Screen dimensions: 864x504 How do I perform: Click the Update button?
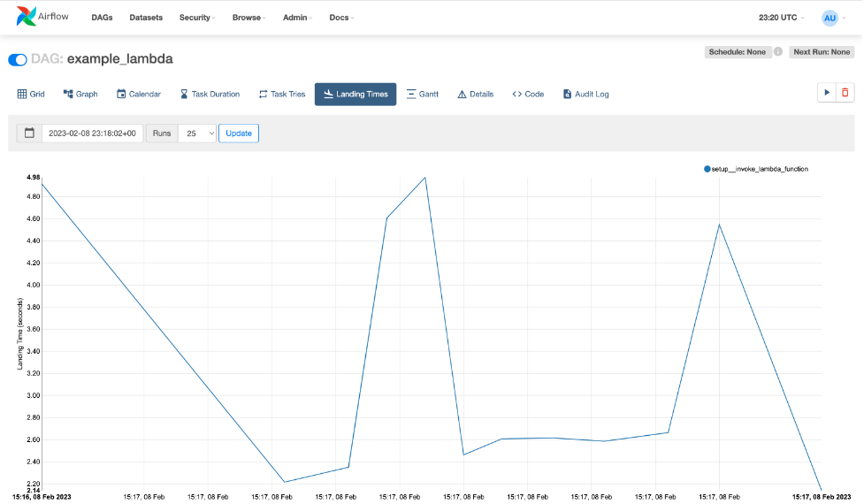coord(239,134)
